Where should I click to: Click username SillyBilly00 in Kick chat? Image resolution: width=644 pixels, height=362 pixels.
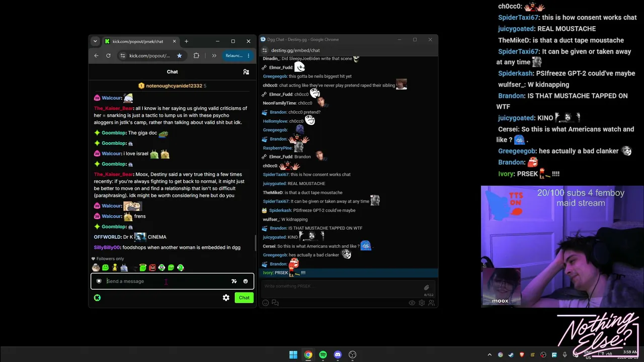point(107,247)
